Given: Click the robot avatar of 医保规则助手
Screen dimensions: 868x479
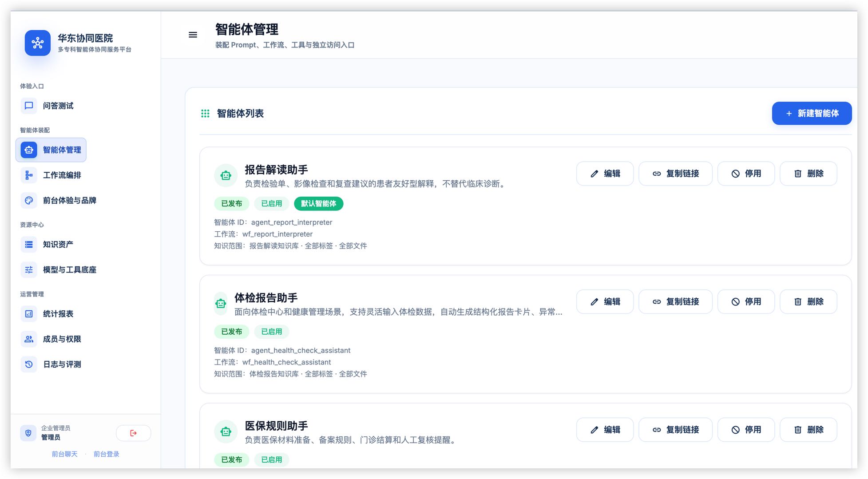Looking at the screenshot, I should [226, 432].
